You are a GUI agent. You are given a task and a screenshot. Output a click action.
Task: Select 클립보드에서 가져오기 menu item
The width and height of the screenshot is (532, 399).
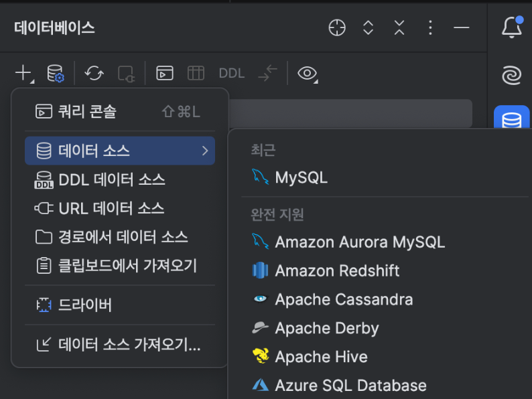(x=120, y=266)
